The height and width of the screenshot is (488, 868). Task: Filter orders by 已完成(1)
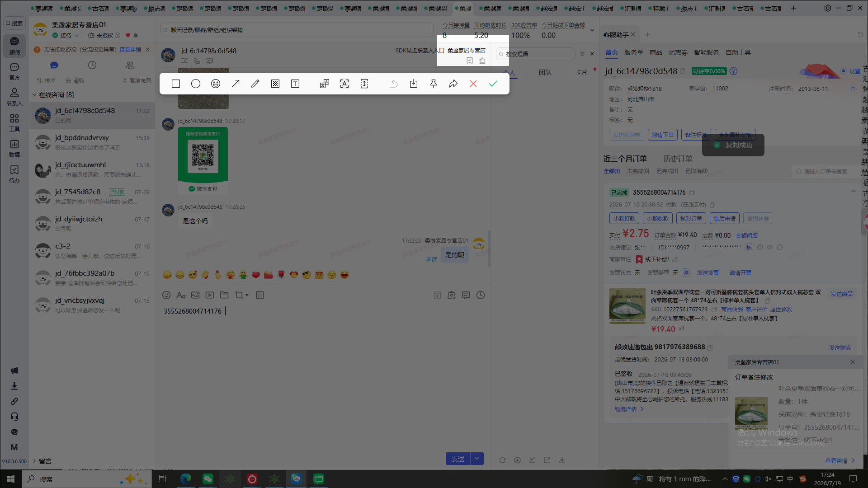(667, 171)
